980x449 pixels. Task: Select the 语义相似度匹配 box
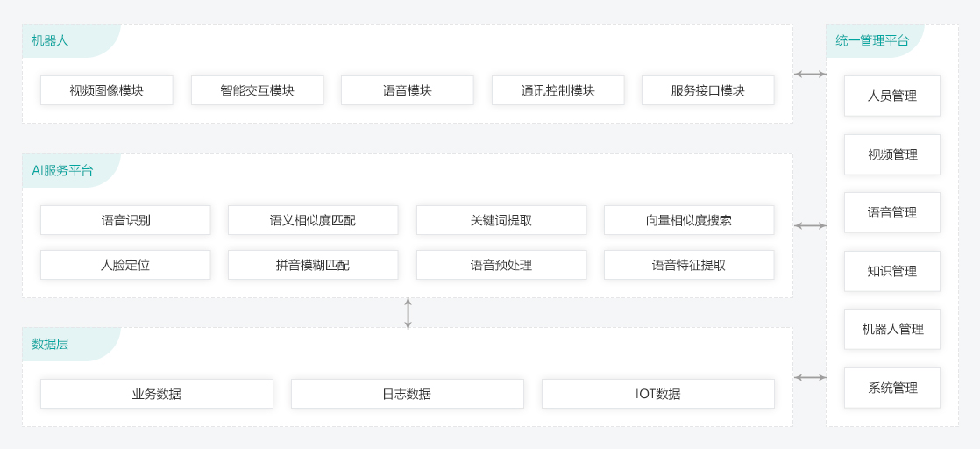tap(313, 220)
